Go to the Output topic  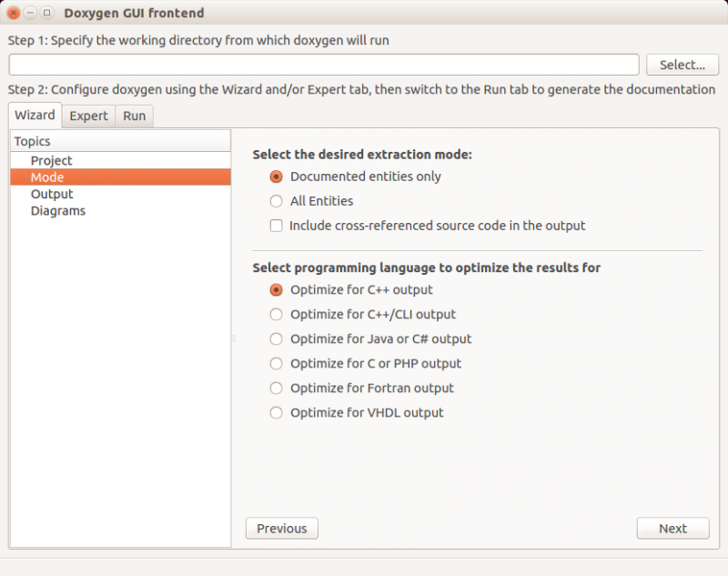(x=52, y=194)
